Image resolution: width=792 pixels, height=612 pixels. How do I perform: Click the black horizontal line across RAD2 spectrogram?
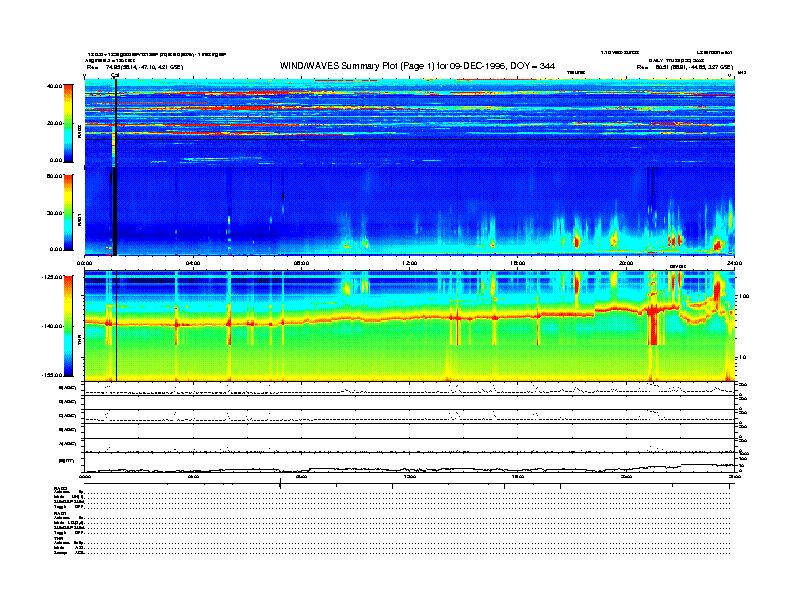click(410, 139)
